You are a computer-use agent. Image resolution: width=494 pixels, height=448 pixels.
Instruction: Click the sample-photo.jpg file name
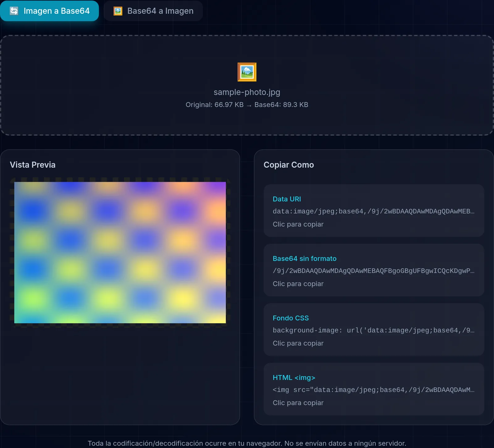tap(247, 92)
